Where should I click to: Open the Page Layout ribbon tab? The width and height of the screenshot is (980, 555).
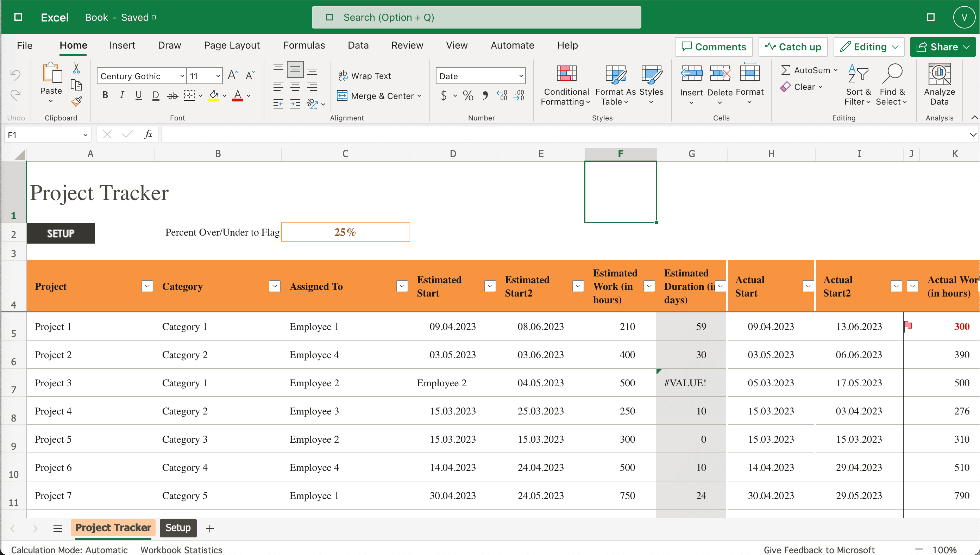click(232, 45)
